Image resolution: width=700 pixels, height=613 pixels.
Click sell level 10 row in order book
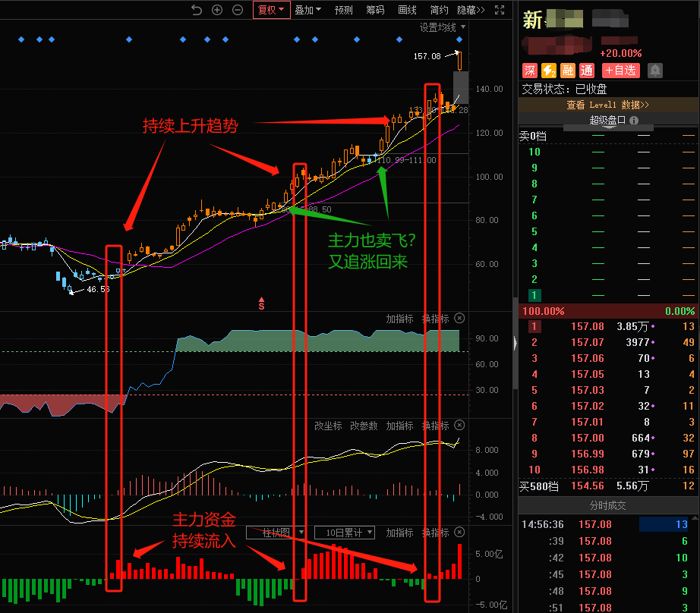607,152
